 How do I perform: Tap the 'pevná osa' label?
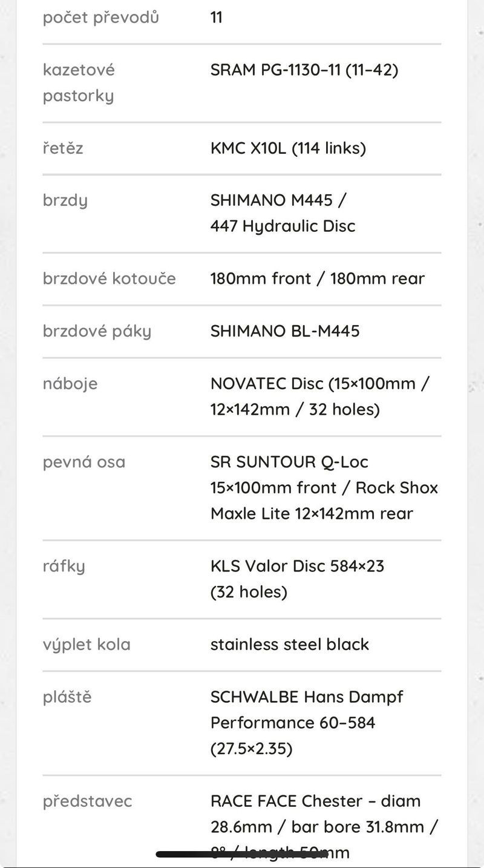tap(84, 462)
